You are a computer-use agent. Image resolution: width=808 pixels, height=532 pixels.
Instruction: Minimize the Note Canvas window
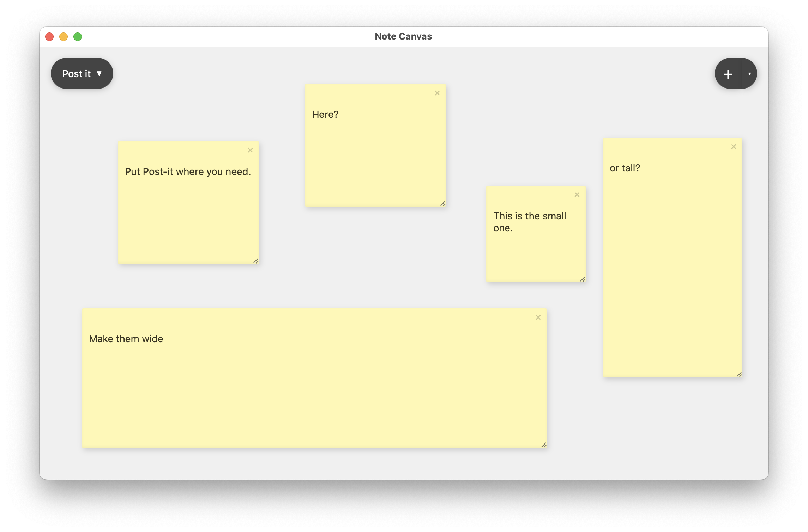coord(64,37)
